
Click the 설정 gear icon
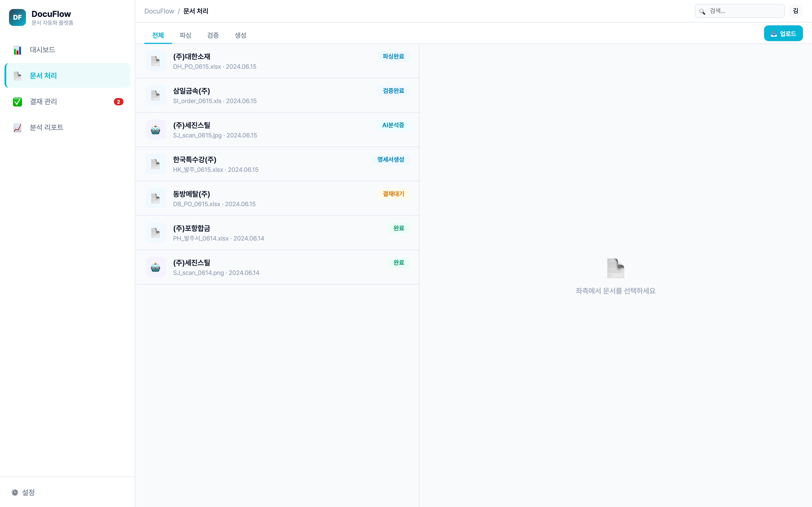click(x=15, y=492)
